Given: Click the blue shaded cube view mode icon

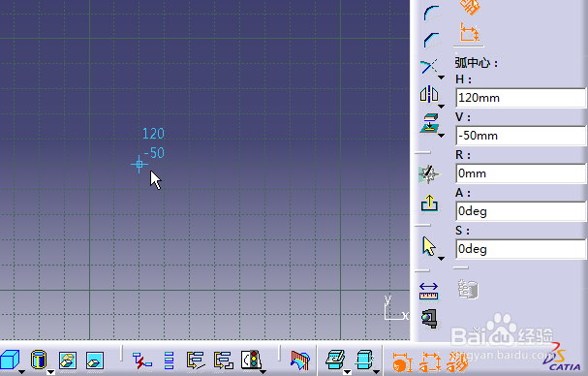Looking at the screenshot, I should [x=9, y=360].
